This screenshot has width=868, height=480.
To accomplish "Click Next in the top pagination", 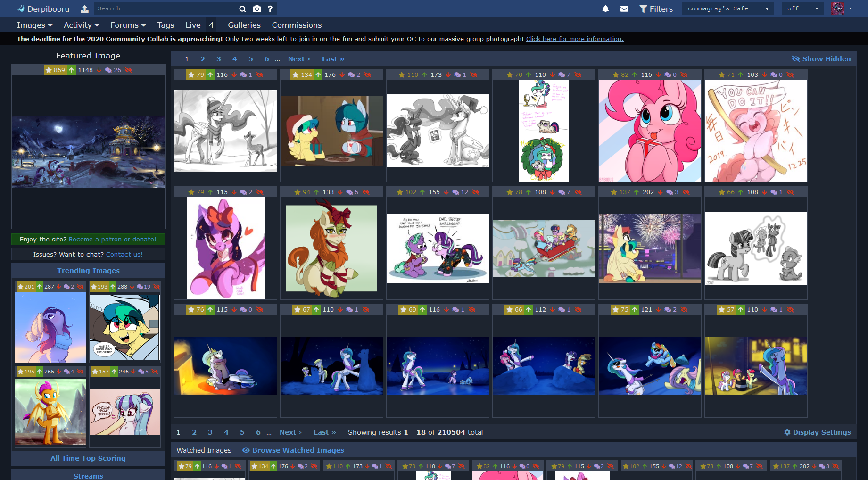I will click(299, 58).
